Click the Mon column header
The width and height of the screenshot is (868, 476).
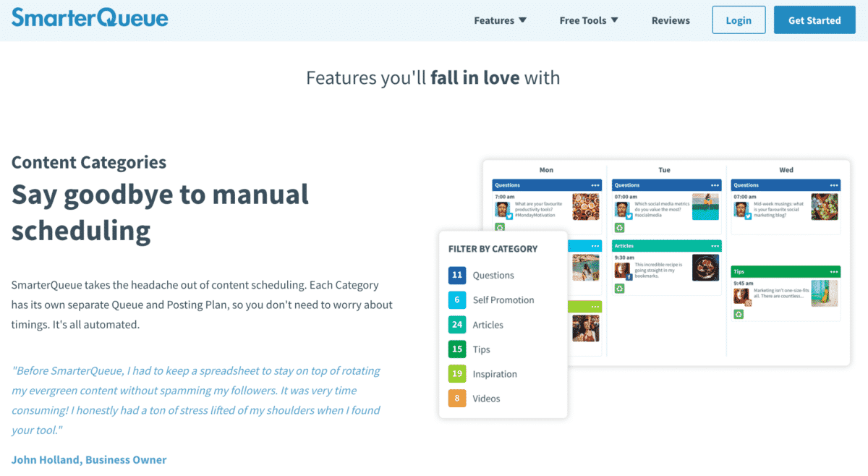(546, 170)
